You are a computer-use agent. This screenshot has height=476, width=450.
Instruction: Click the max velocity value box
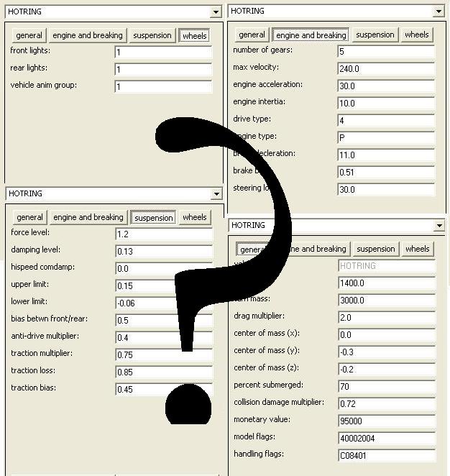tap(386, 69)
